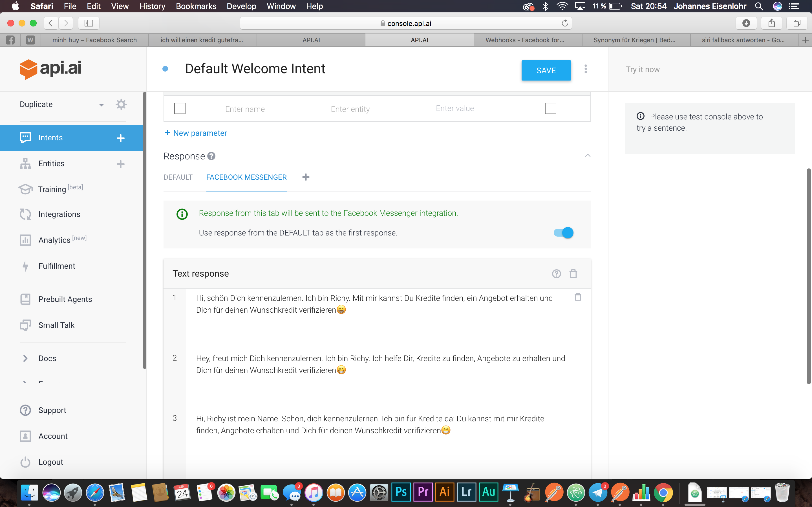This screenshot has height=507, width=812.
Task: Delete first text response row
Action: (577, 297)
